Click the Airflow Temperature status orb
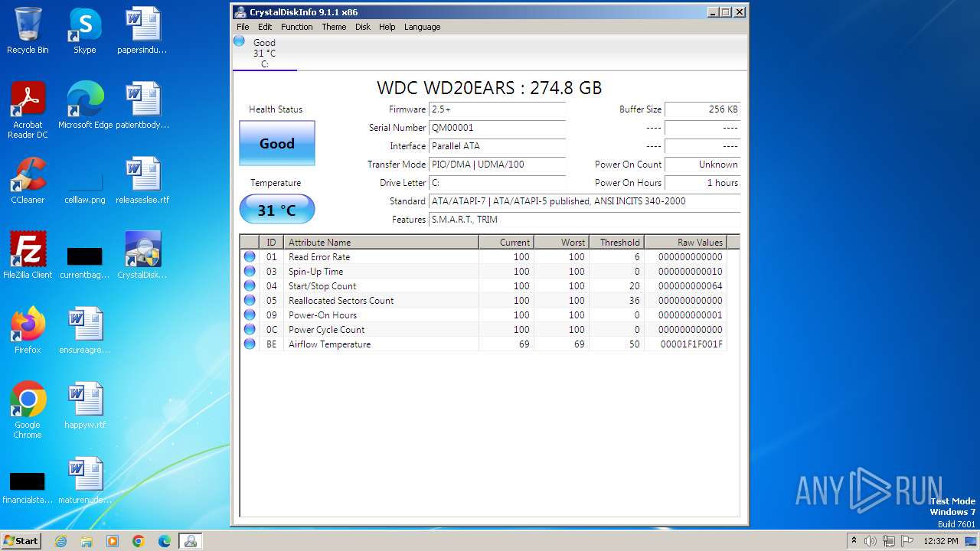 [250, 344]
